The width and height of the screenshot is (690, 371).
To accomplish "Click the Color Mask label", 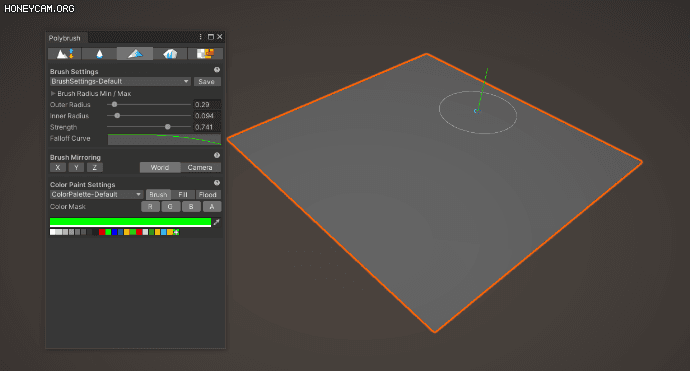I will (68, 206).
